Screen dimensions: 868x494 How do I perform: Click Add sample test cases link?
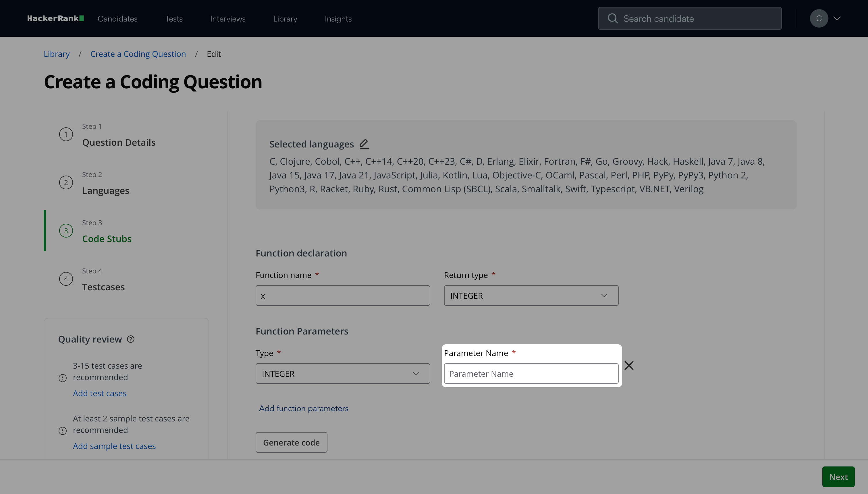point(114,446)
